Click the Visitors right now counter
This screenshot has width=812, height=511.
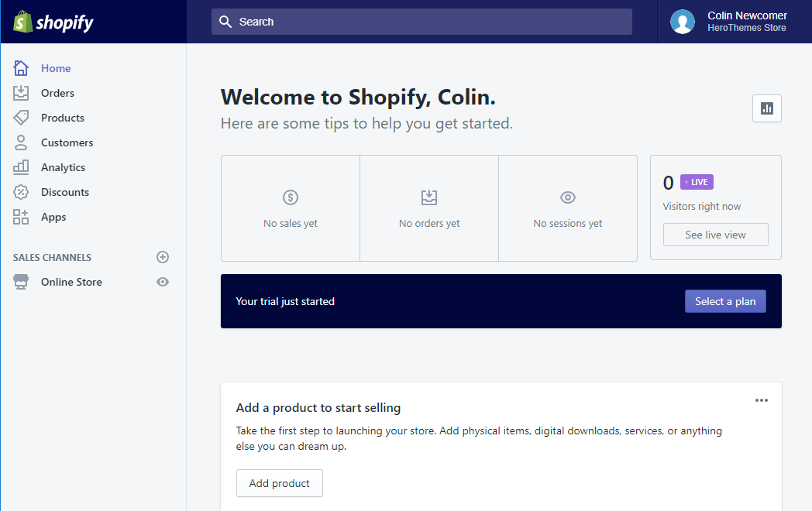pos(701,206)
